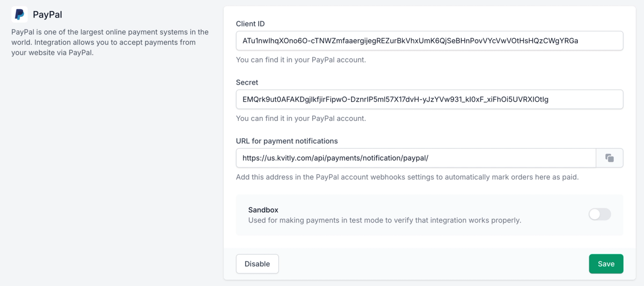Click the hint text under the Secret field
Viewport: 644px width, 286px height.
[x=301, y=118]
